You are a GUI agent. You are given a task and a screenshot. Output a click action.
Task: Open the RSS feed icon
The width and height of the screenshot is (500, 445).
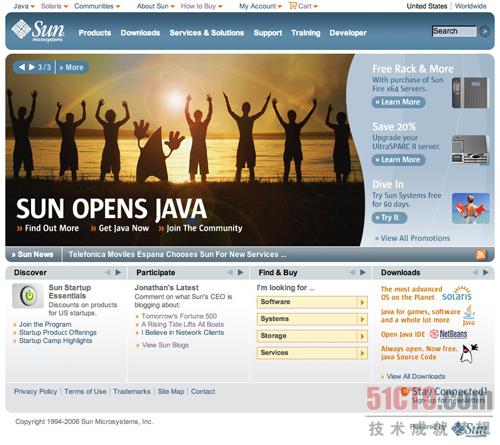point(481,254)
